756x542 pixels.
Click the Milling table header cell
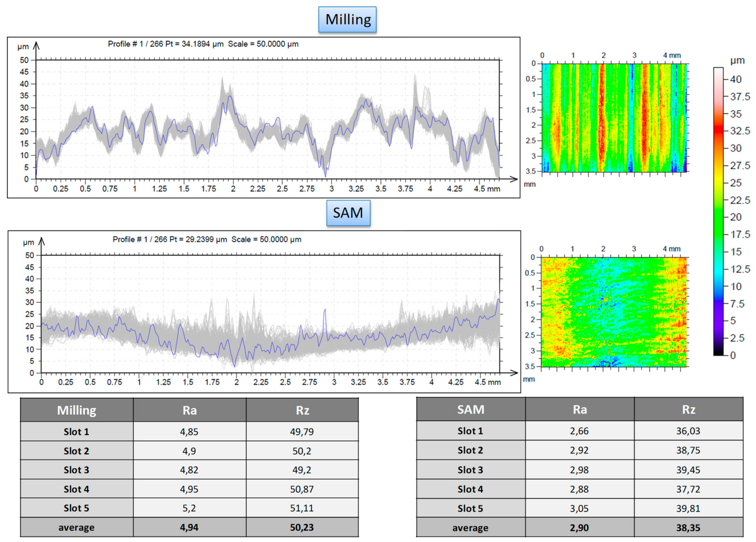point(76,410)
